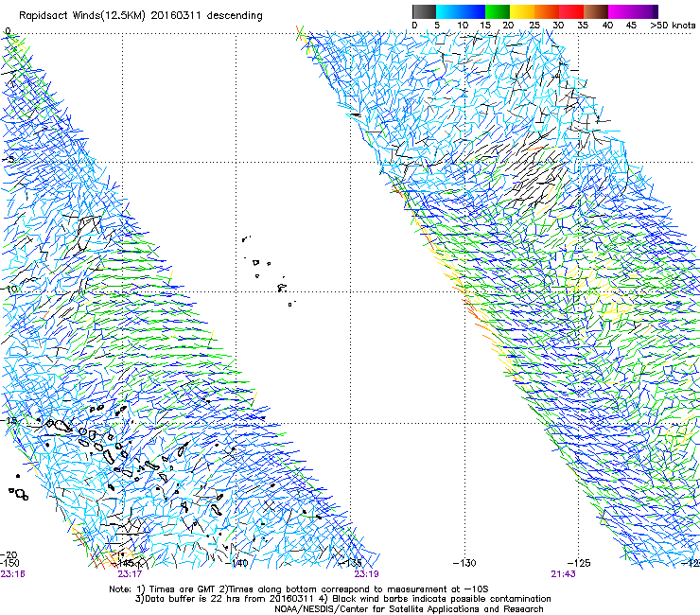Pick the red 30–35 knots legend segment

pos(571,11)
